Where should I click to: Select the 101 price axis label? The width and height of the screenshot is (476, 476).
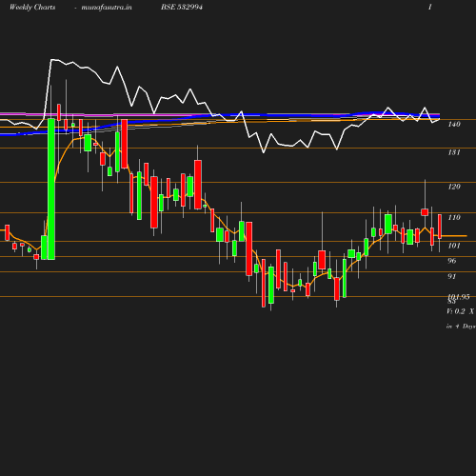[x=454, y=246]
